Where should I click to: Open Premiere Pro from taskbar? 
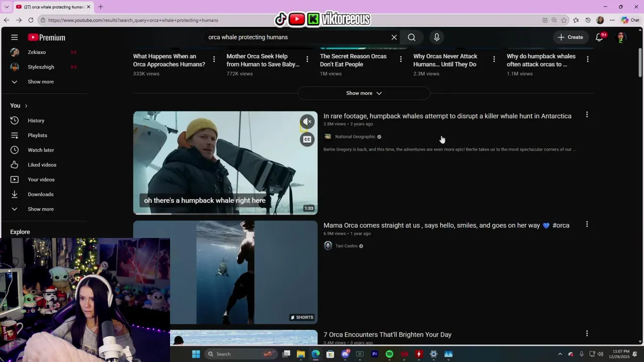(374, 354)
